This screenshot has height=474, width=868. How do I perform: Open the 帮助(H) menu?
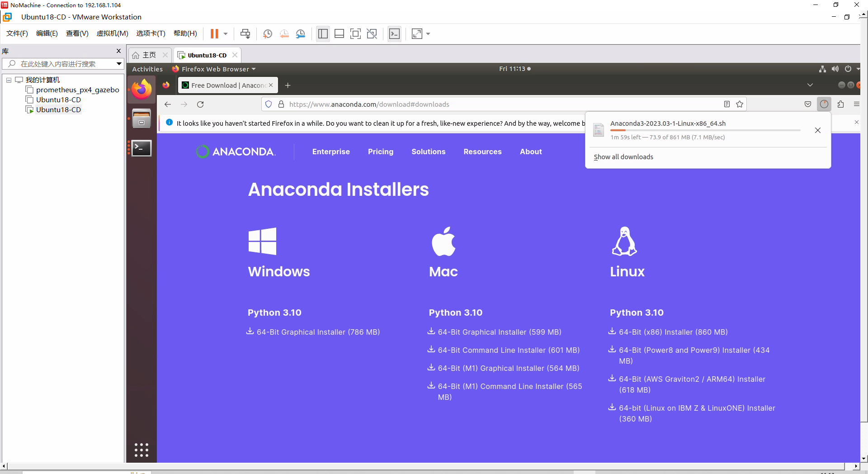185,33
